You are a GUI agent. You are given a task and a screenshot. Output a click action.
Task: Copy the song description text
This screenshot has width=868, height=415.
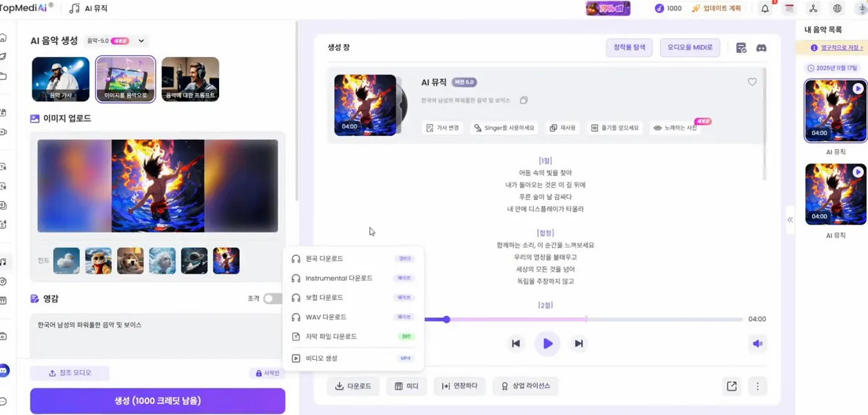pos(524,101)
